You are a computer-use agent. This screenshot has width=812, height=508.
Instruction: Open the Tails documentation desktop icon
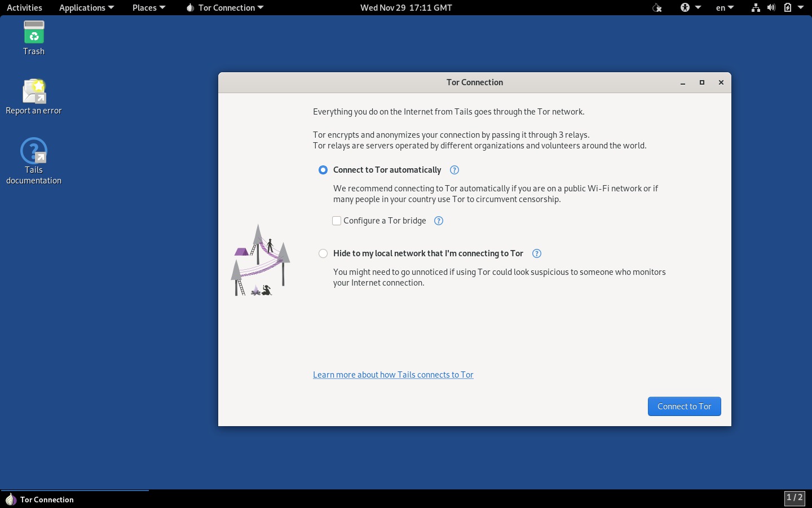click(34, 161)
